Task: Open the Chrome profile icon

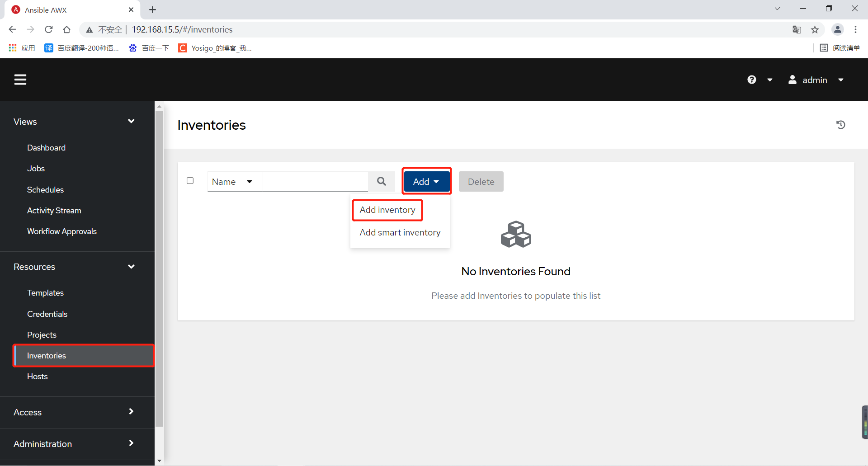Action: pos(837,29)
